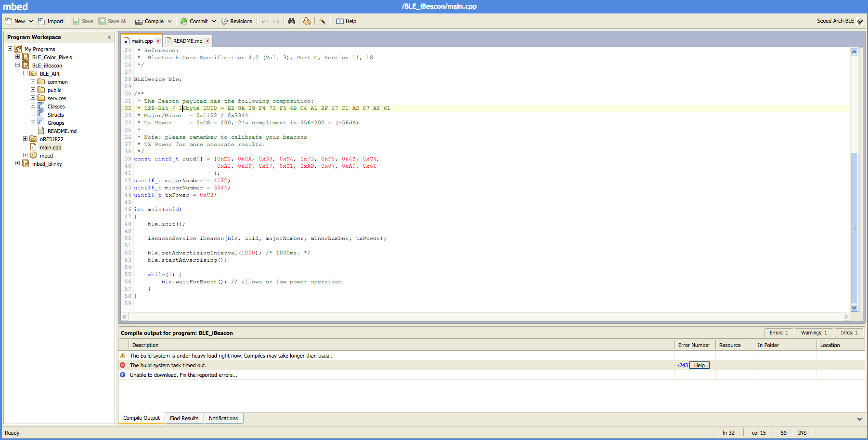Click the format code wand icon
The image size is (868, 440).
pyautogui.click(x=322, y=21)
